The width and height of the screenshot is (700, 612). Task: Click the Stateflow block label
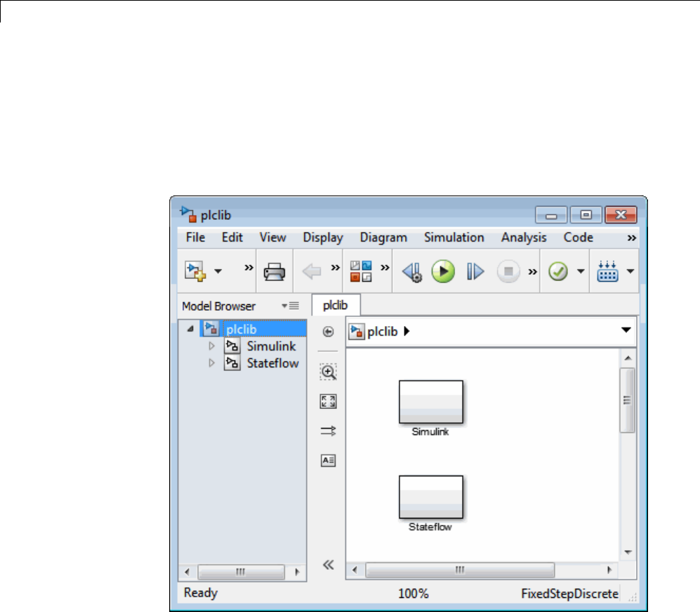(430, 527)
